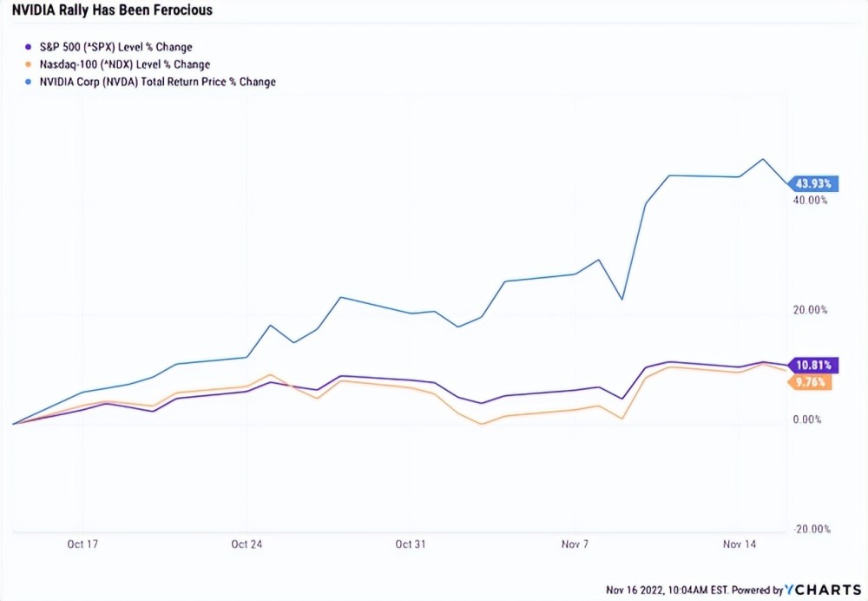Open the YCharts logo link

click(x=823, y=590)
